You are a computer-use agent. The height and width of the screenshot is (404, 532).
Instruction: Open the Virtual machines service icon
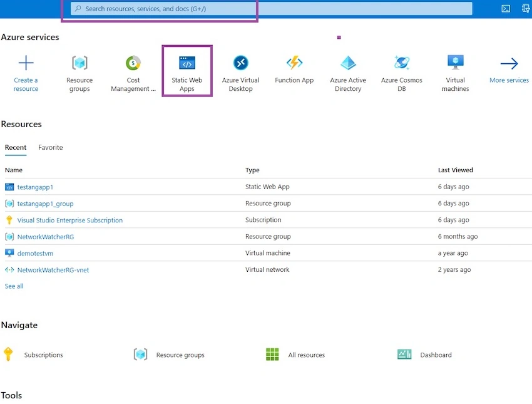point(455,63)
